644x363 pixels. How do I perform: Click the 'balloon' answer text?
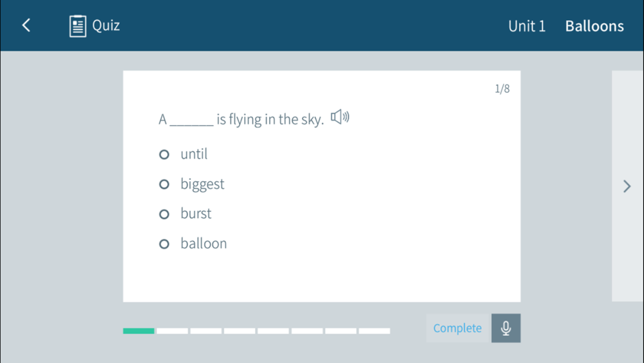pyautogui.click(x=204, y=243)
